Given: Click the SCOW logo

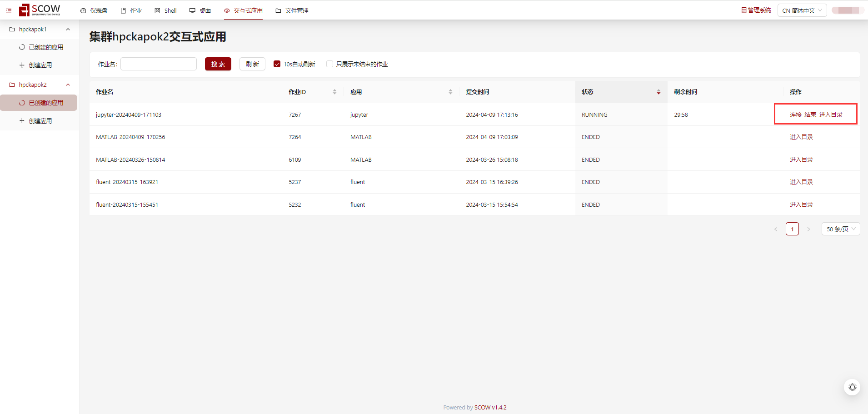Looking at the screenshot, I should pyautogui.click(x=40, y=10).
